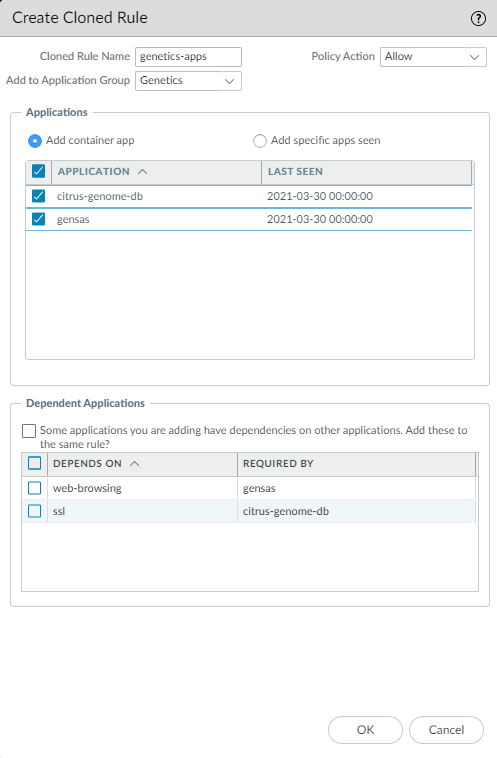Select the ssl dependency text
This screenshot has width=497, height=758.
[59, 511]
